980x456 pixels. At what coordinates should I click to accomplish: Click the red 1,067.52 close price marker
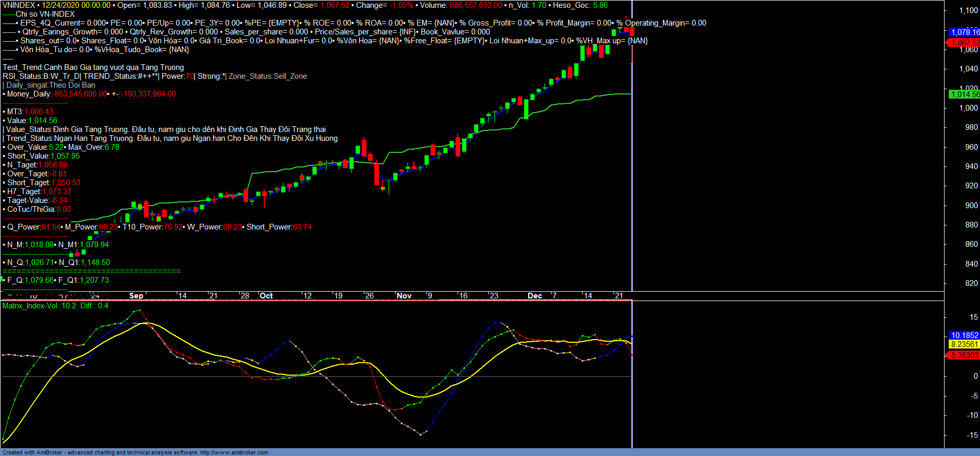[x=964, y=43]
